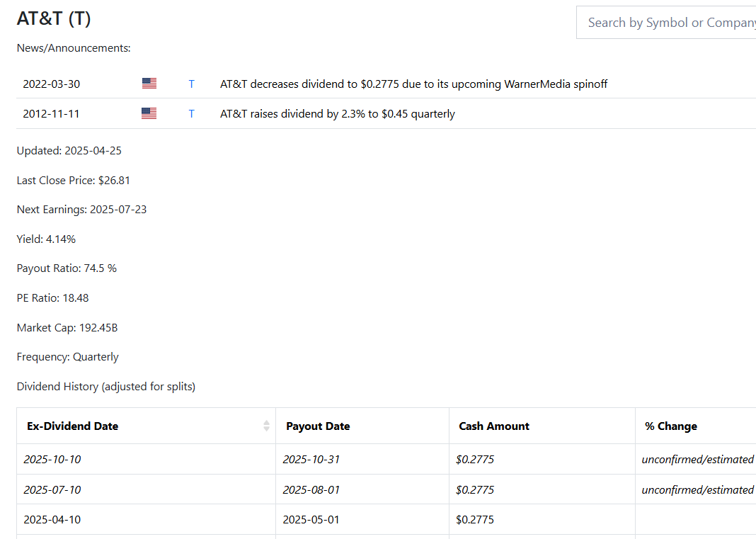756x539 pixels.
Task: Click the news date 2022-03-30
Action: pyautogui.click(x=52, y=84)
